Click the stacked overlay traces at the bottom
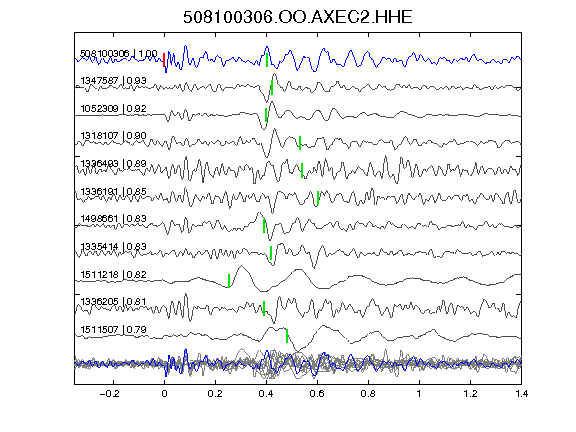 tap(298, 363)
